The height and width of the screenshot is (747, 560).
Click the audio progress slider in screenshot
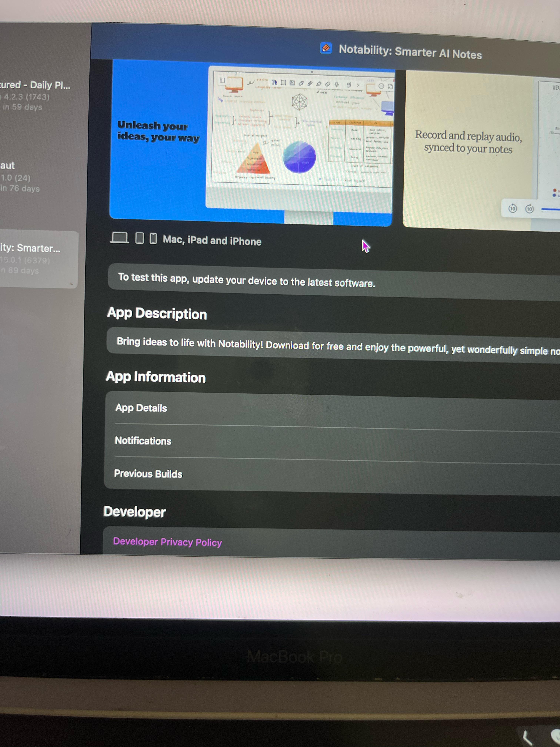pos(550,210)
